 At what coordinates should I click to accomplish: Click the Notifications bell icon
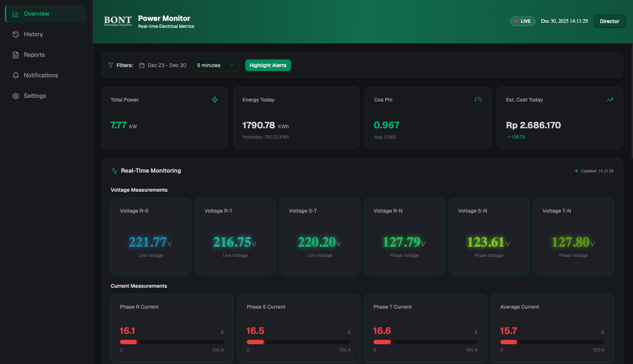coord(16,76)
